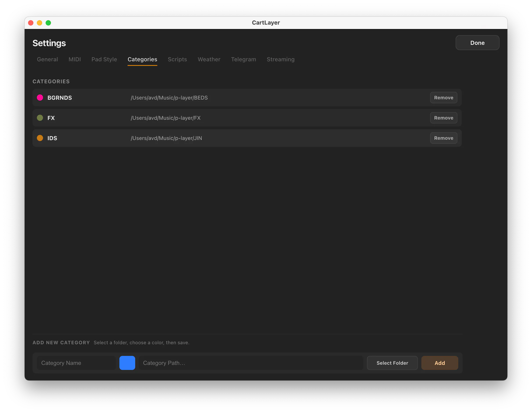Open the blue new-category color picker
The width and height of the screenshot is (532, 413).
(x=127, y=363)
